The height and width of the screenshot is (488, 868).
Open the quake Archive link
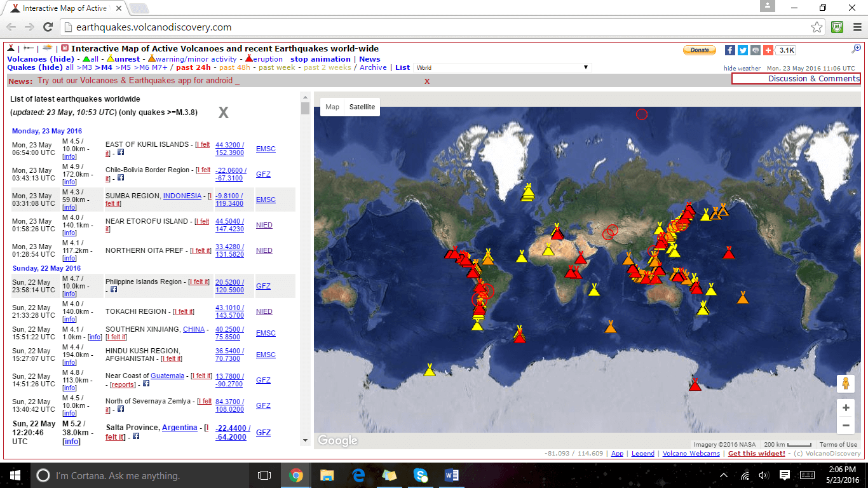click(x=373, y=67)
